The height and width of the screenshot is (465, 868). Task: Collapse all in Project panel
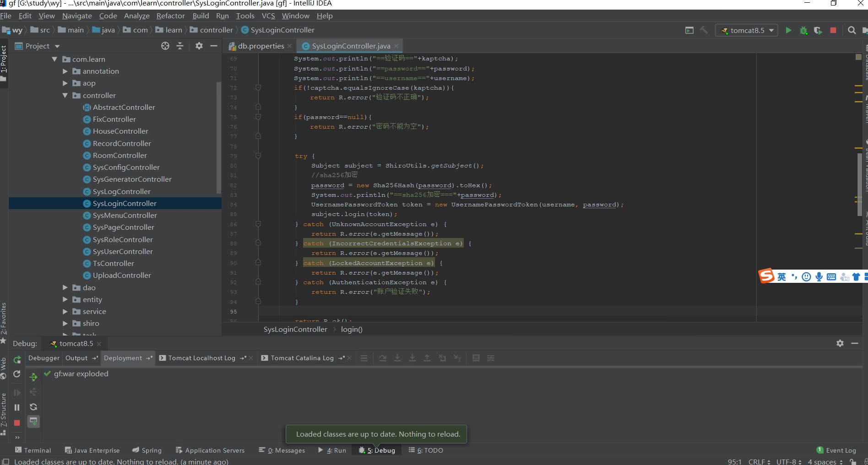[180, 46]
